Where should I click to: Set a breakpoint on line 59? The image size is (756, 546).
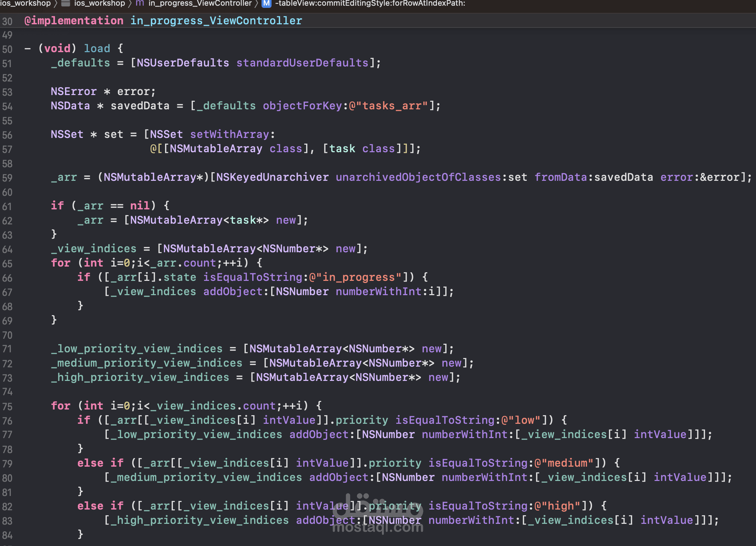(x=8, y=178)
